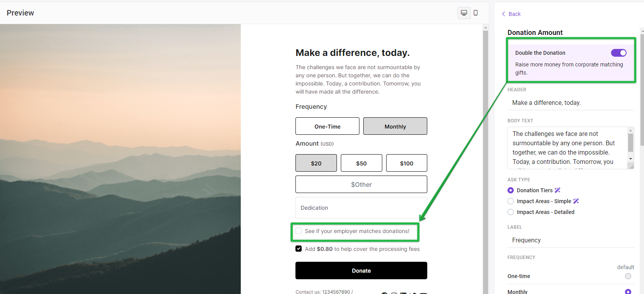Set One-time as default frequency
This screenshot has height=294, width=644.
pos(628,276)
